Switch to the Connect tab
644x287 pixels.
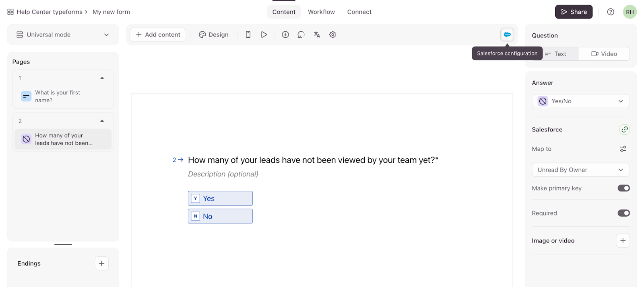(359, 12)
